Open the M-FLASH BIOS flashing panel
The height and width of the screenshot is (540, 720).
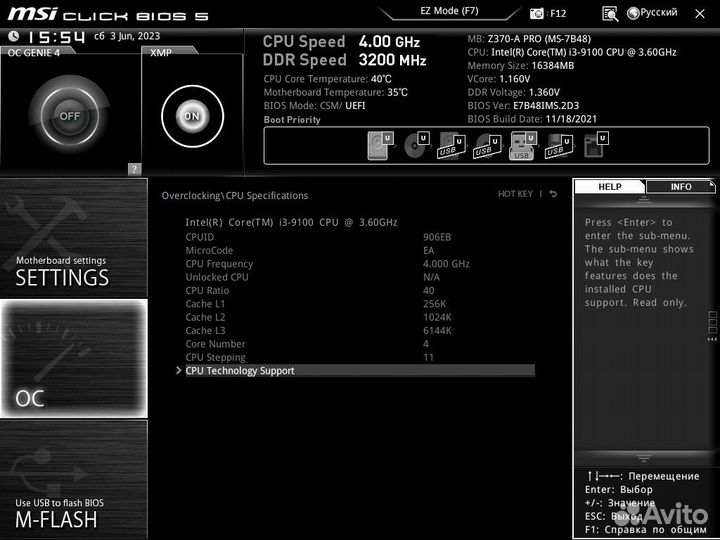coord(74,479)
